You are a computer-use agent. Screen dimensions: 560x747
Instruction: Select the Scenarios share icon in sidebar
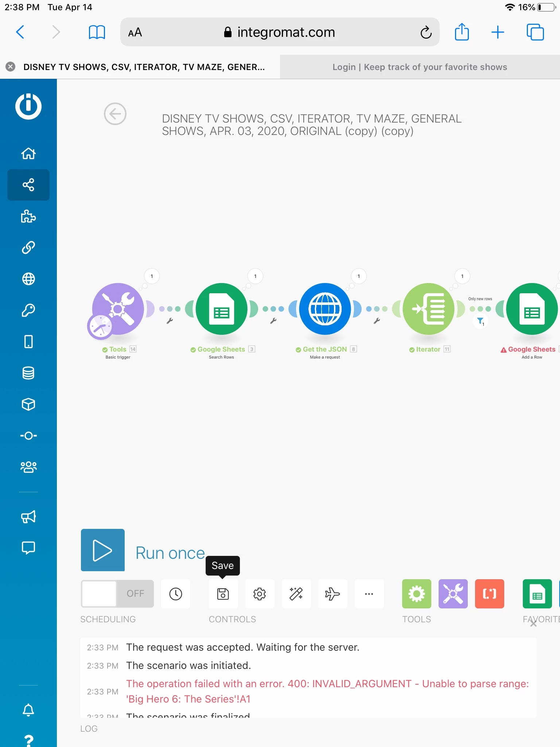point(28,185)
